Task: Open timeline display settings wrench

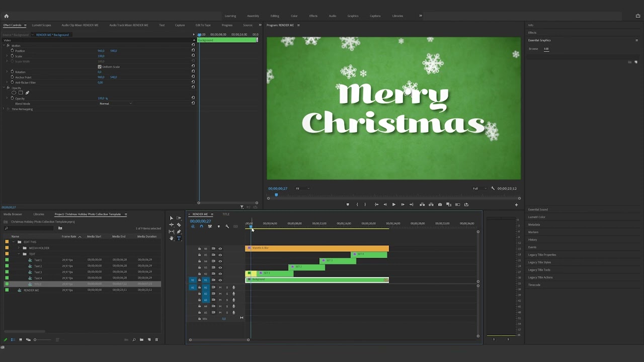Action: (227, 227)
